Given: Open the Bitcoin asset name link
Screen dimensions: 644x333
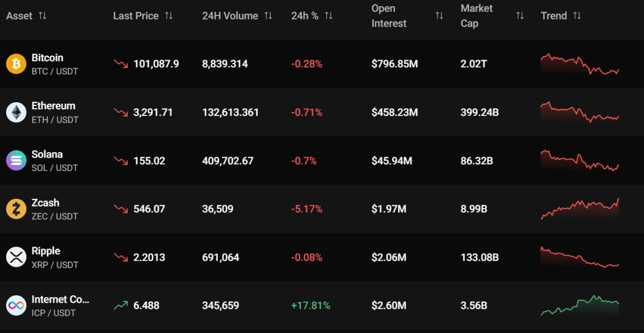Looking at the screenshot, I should click(47, 58).
